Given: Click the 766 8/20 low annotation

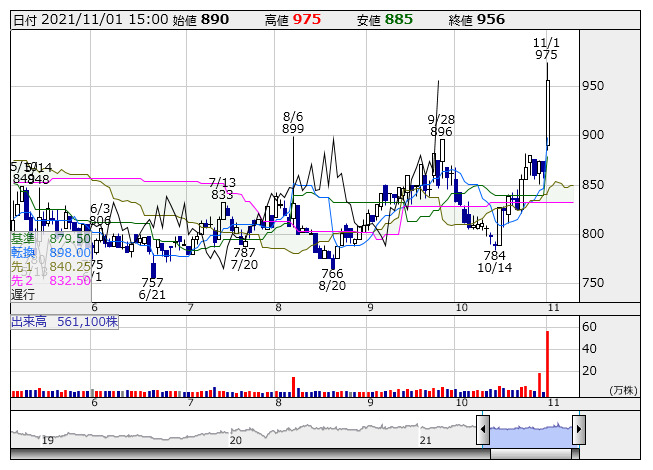Looking at the screenshot, I should [331, 279].
